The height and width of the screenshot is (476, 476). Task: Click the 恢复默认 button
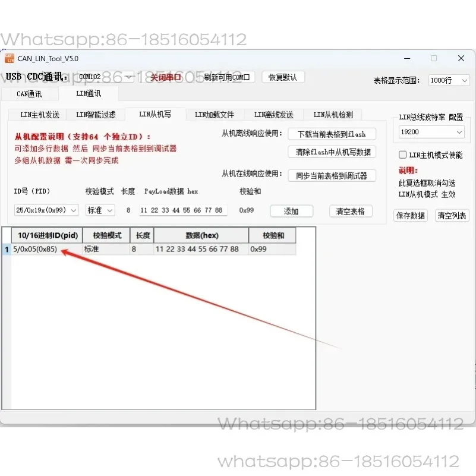tap(283, 77)
